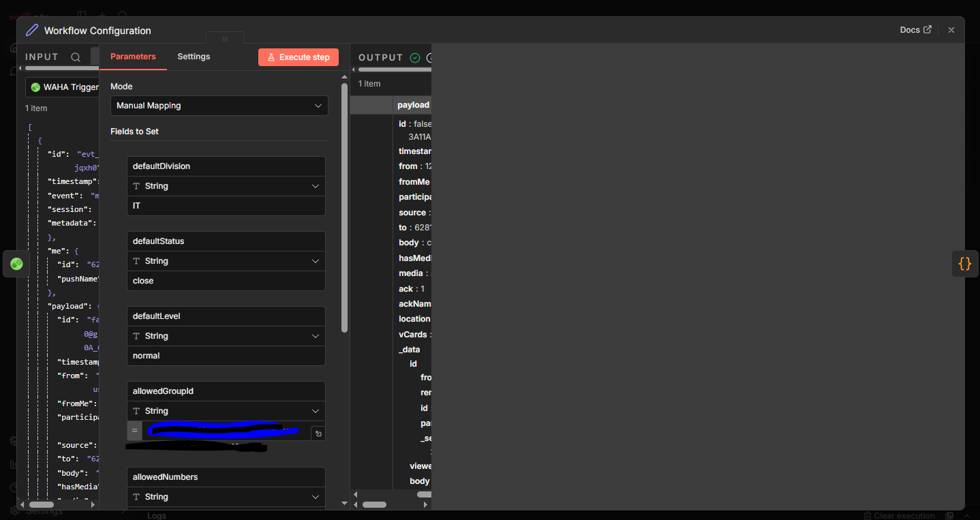Click the payload column header in OUTPUT
The width and height of the screenshot is (980, 520).
413,105
